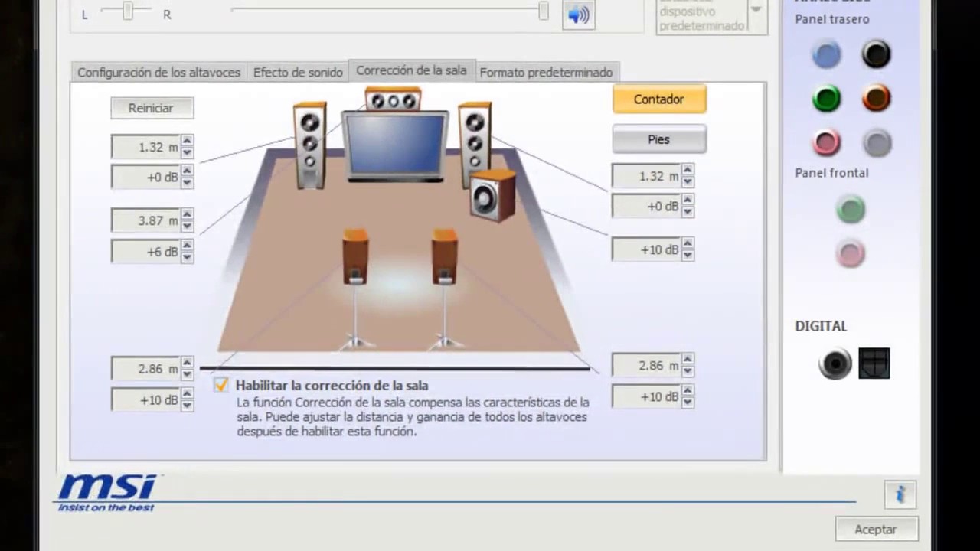Increase front left speaker 1.32 m distance
The height and width of the screenshot is (551, 980).
tap(187, 141)
